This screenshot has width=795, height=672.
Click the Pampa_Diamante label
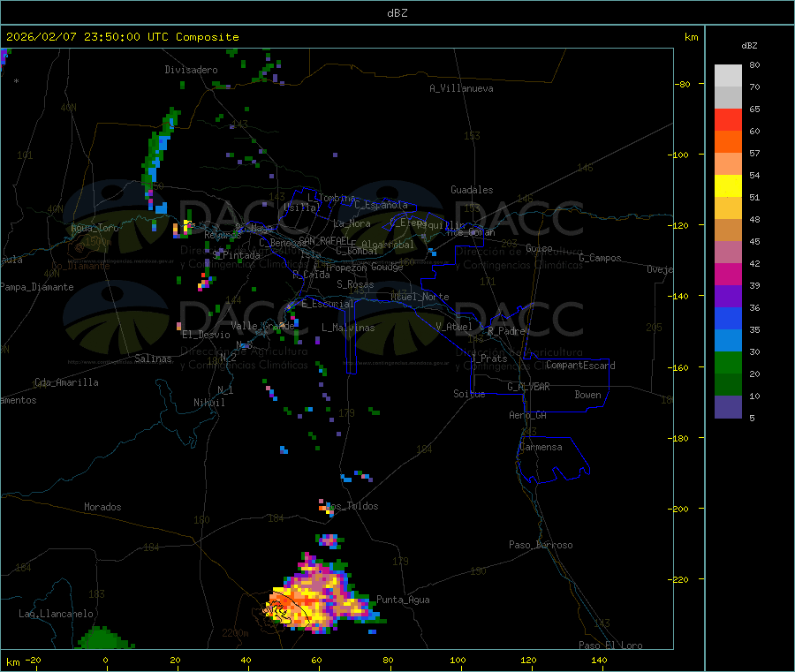pos(37,287)
